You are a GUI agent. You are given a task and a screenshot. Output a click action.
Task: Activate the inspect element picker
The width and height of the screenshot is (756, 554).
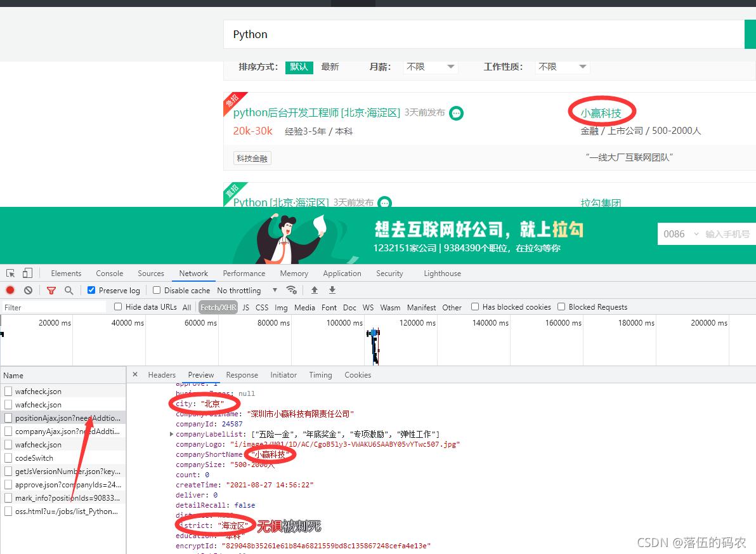pyautogui.click(x=10, y=273)
